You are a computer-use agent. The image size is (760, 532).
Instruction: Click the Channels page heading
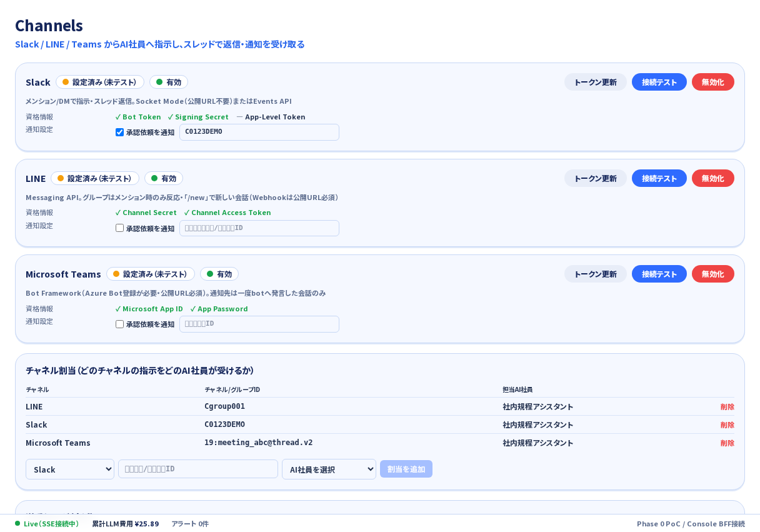[49, 26]
